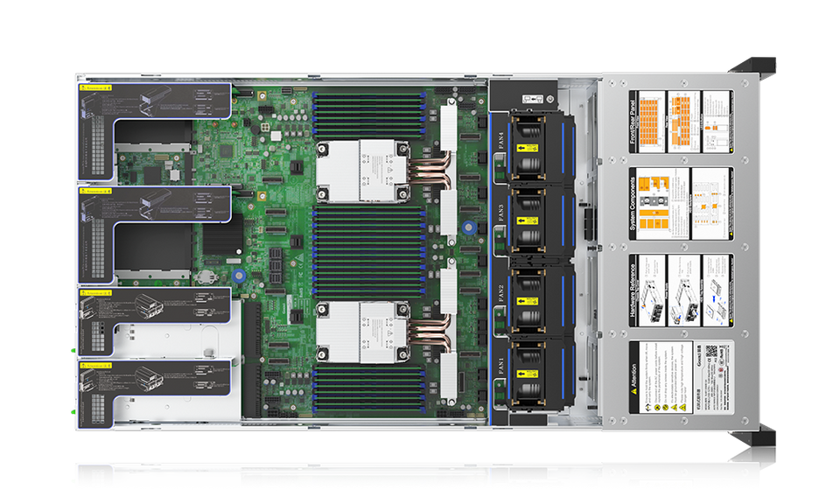Click the FAN1 cooling fan module
The image size is (840, 504).
[x=530, y=374]
